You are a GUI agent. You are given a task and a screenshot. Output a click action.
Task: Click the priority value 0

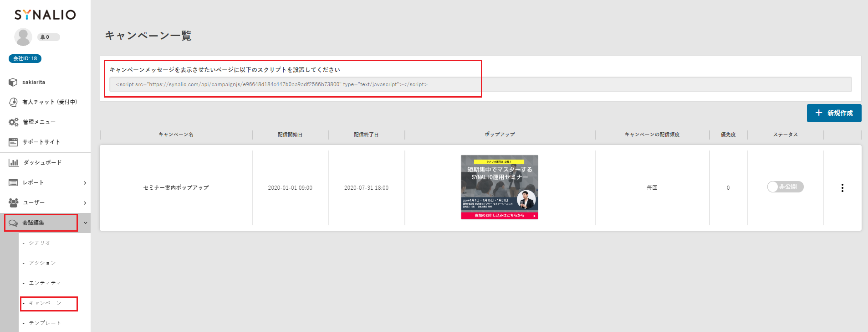728,188
